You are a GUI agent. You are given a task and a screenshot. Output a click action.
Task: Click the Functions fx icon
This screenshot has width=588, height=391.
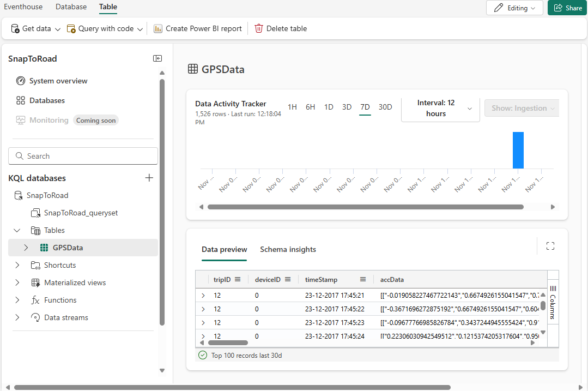pos(35,300)
